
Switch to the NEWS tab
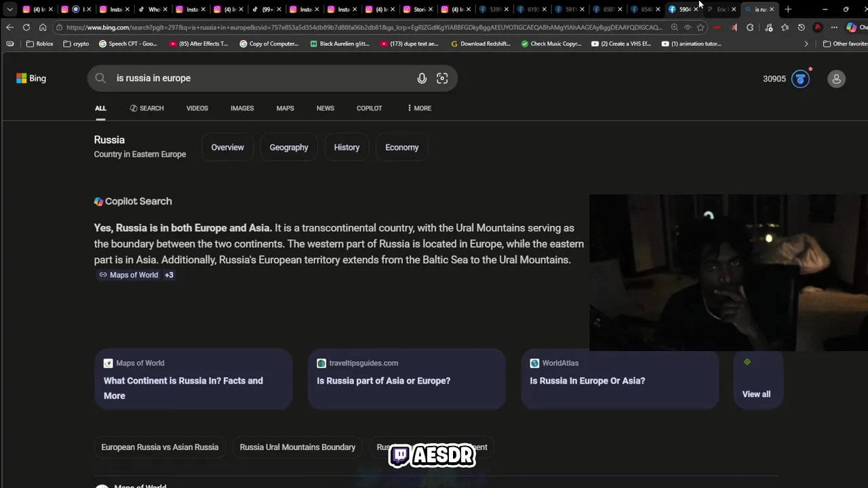(325, 108)
